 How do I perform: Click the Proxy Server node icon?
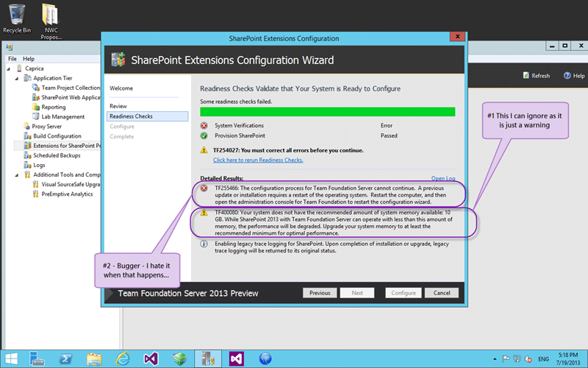click(x=26, y=126)
